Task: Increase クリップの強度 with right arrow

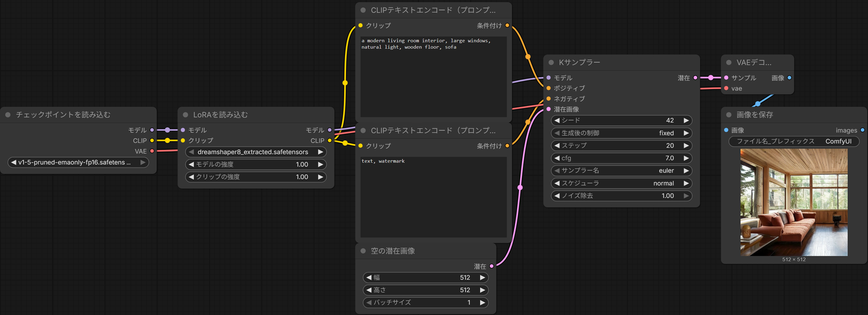Action: click(321, 177)
